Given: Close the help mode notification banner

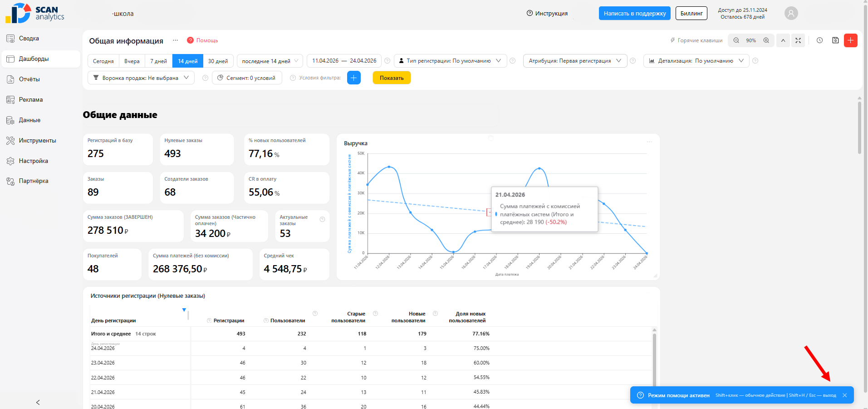Looking at the screenshot, I should (844, 395).
